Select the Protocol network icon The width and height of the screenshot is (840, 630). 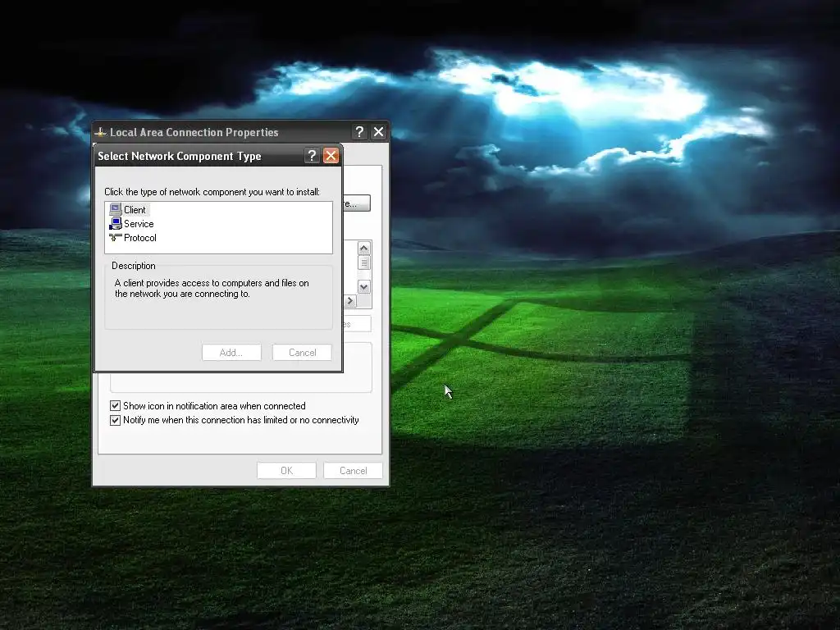115,237
